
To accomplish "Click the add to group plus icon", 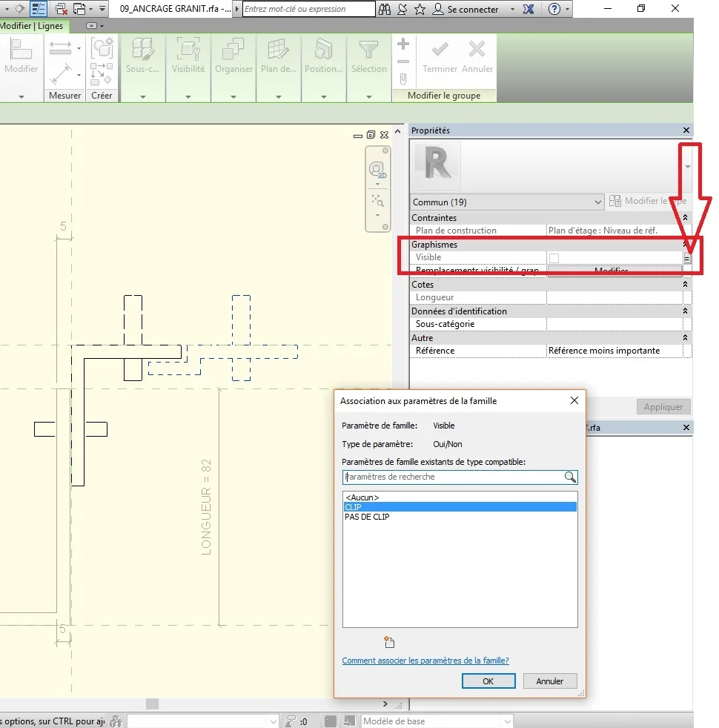I will (x=403, y=44).
